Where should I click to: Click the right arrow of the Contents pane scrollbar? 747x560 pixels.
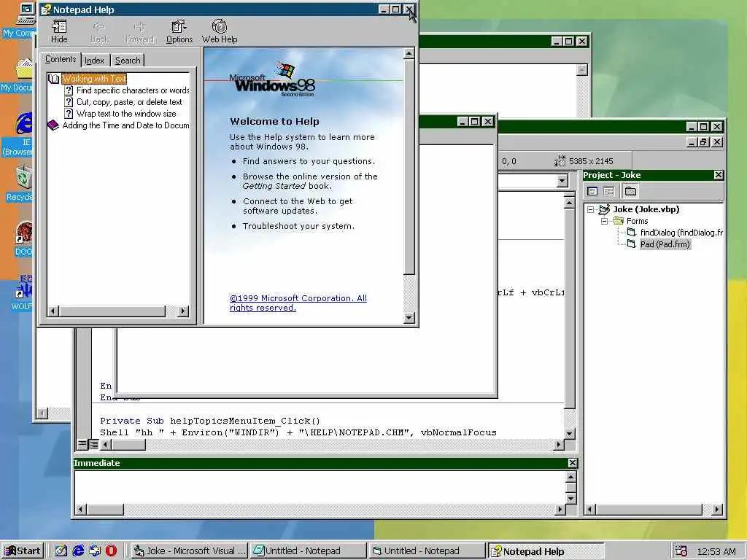pyautogui.click(x=183, y=311)
